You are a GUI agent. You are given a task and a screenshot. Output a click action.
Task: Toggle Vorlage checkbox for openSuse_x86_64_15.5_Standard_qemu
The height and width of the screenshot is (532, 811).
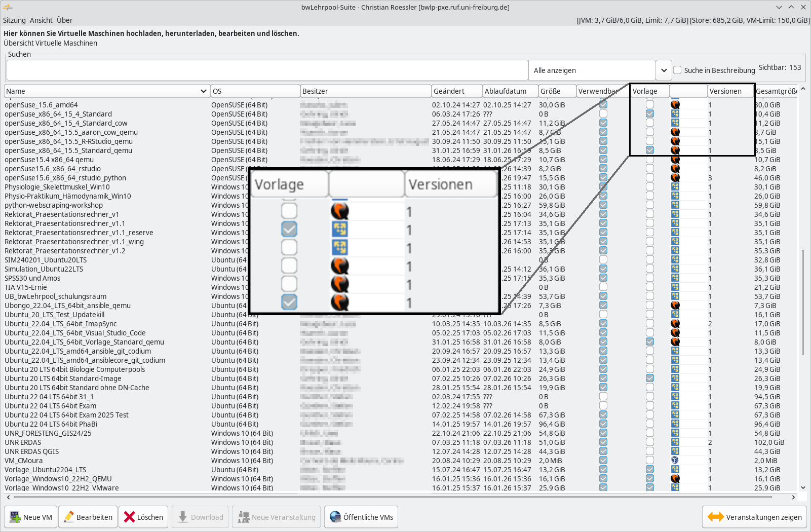[x=649, y=150]
